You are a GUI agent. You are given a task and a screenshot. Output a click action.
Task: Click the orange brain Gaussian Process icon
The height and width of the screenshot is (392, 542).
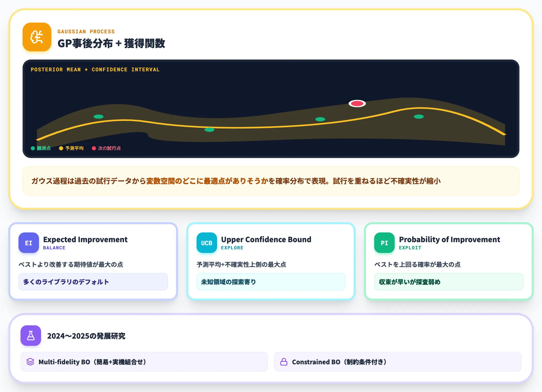pyautogui.click(x=37, y=37)
